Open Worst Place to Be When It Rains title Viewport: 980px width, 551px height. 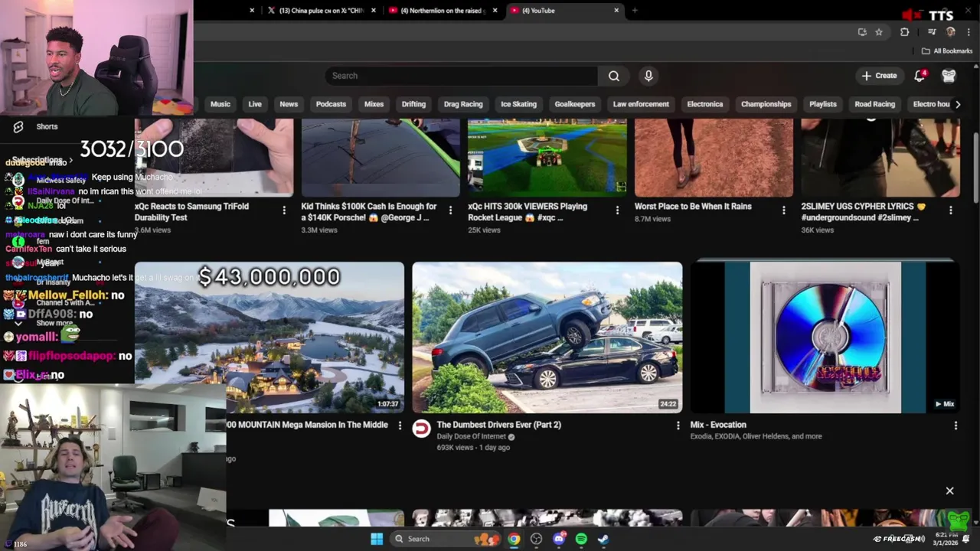[693, 207]
